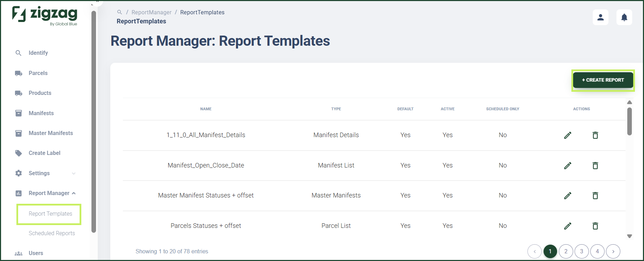Click the Parcels Statuses + offset cell

click(x=206, y=226)
